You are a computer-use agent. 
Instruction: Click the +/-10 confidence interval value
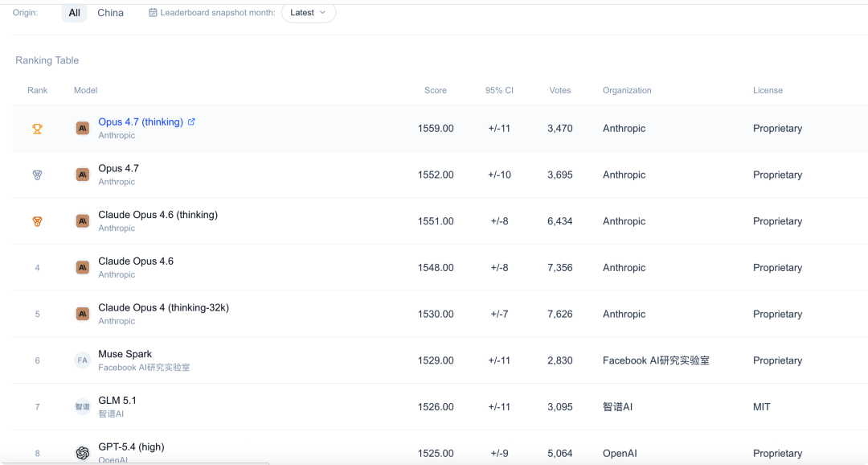tap(499, 175)
